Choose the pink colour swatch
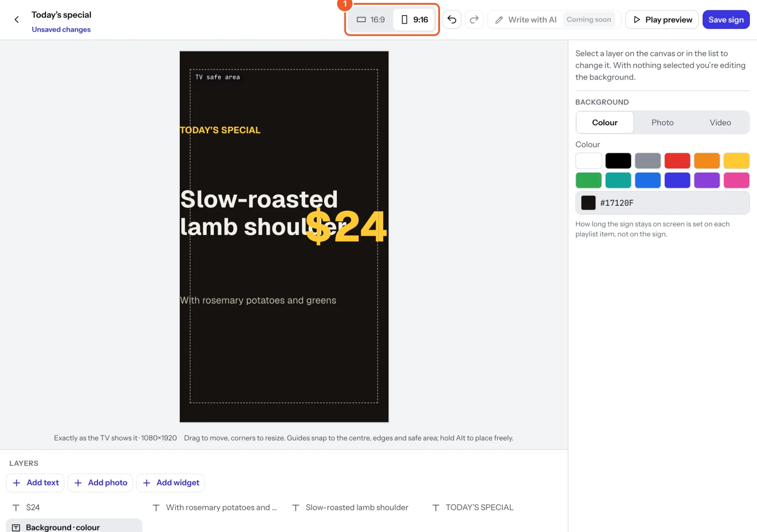757x532 pixels. [736, 180]
